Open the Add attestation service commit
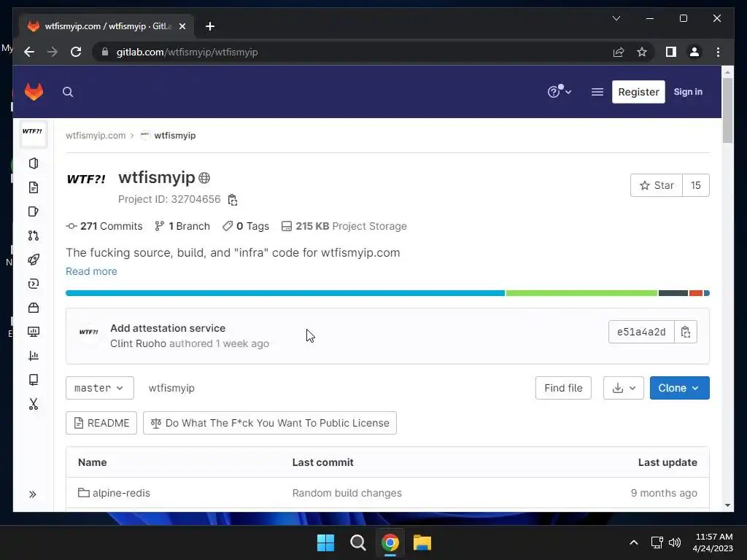This screenshot has height=560, width=747. click(168, 328)
